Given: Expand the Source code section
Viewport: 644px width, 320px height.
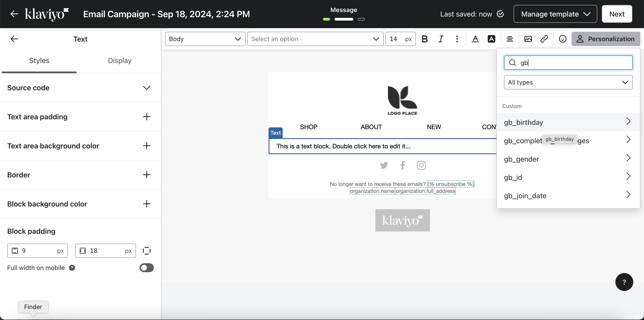Looking at the screenshot, I should pyautogui.click(x=146, y=88).
